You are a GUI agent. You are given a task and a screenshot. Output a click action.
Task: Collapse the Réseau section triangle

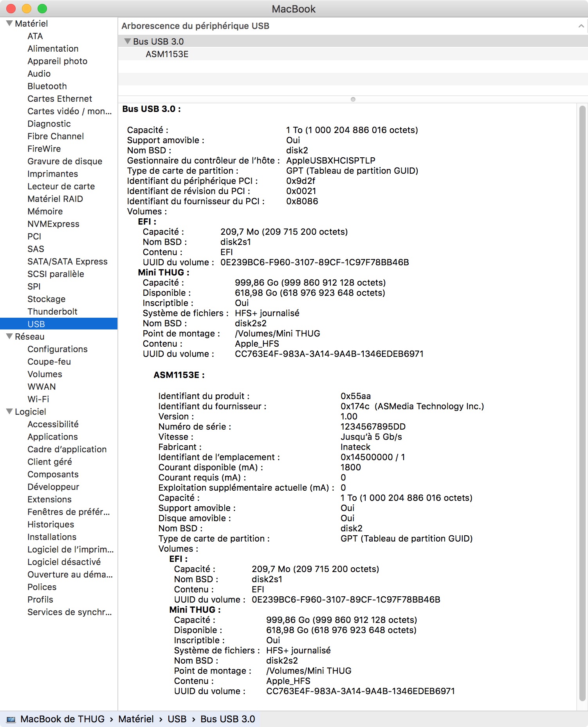[9, 337]
